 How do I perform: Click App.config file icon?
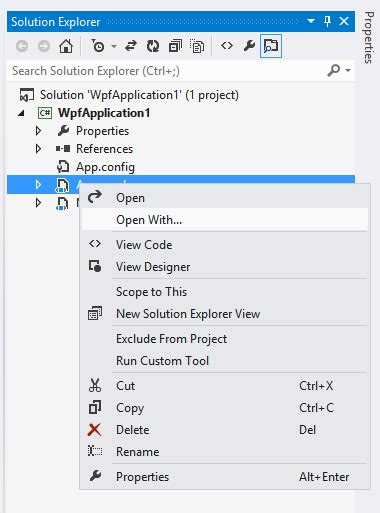(63, 167)
